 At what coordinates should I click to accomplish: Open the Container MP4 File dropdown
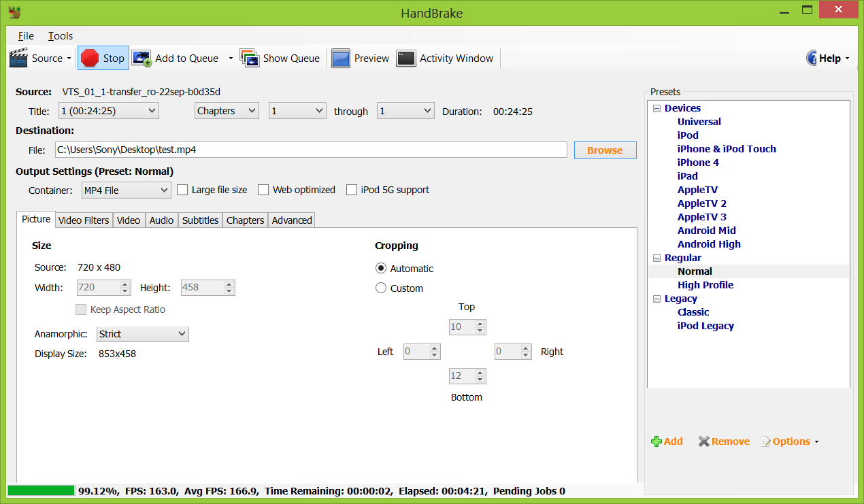point(126,190)
